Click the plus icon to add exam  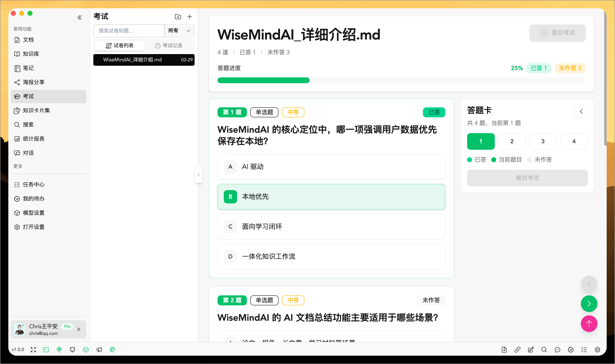189,17
